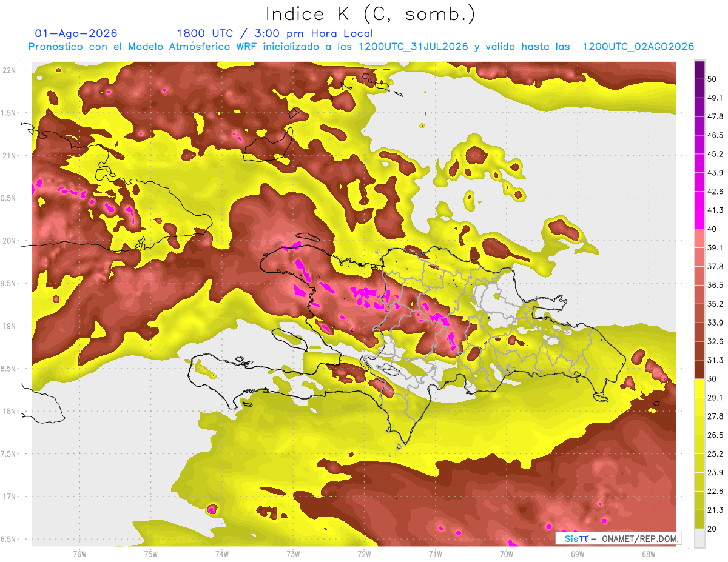Select the forecast date '01-Ago-2026'

click(76, 33)
